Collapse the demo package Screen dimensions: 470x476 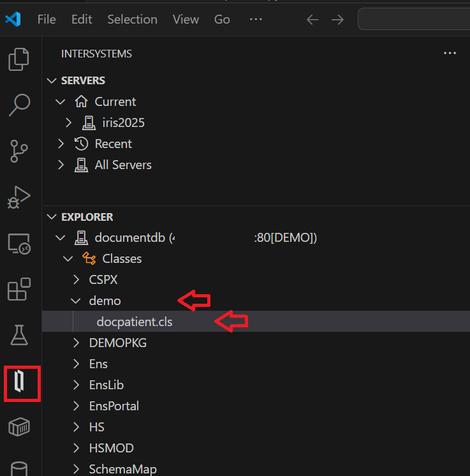coord(75,301)
